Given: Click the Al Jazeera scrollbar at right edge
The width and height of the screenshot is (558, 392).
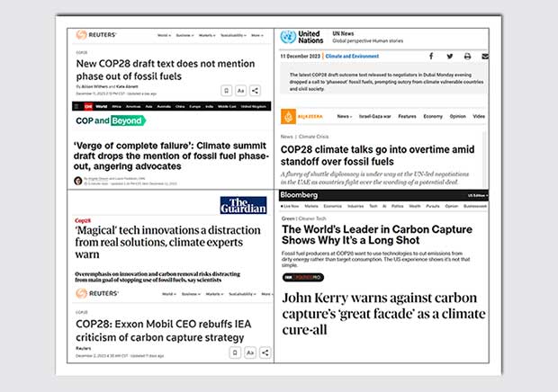Looking at the screenshot, I should pos(484,159).
